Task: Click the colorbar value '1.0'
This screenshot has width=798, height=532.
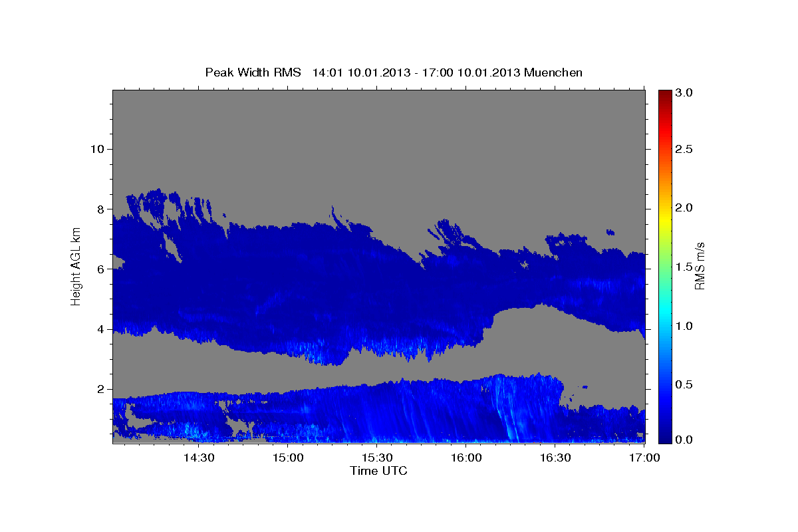Action: click(684, 326)
